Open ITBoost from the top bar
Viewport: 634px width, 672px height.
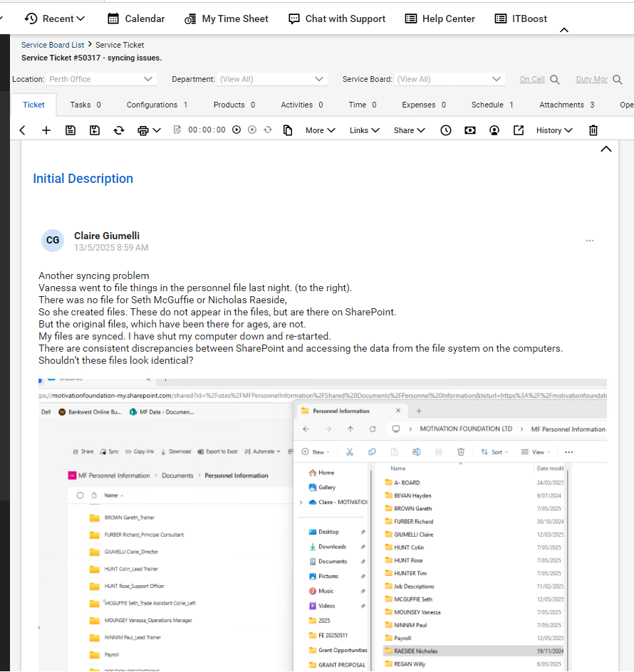point(521,19)
